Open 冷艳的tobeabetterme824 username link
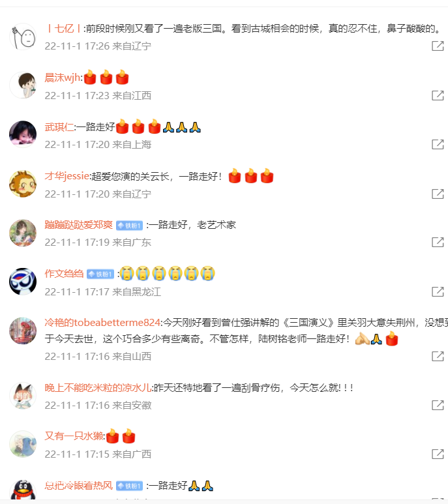 pyautogui.click(x=102, y=322)
